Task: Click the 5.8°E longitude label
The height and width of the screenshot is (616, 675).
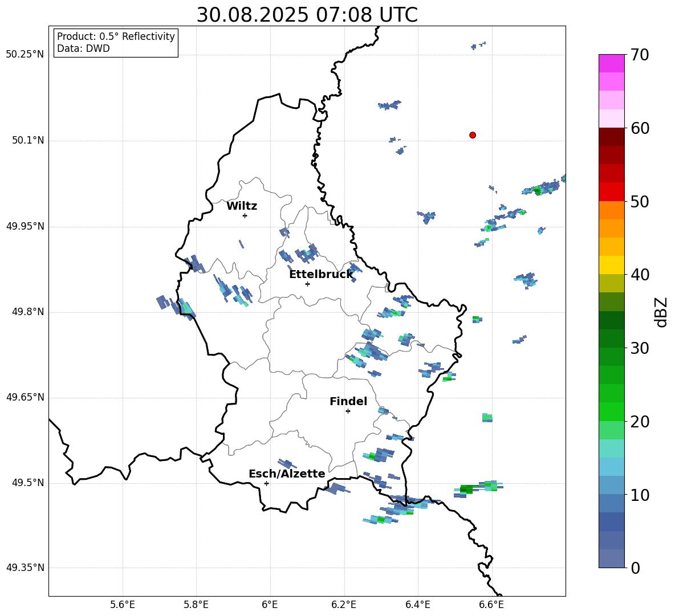Action: pos(196,605)
